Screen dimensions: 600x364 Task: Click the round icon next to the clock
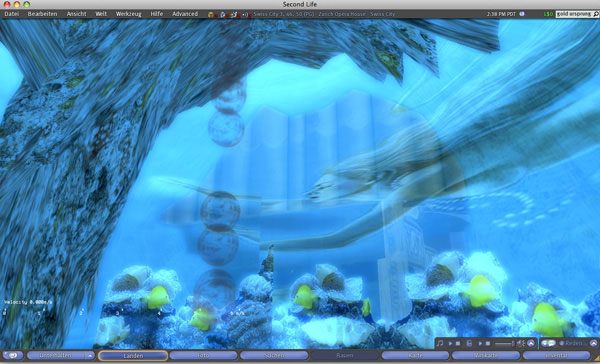coord(522,14)
